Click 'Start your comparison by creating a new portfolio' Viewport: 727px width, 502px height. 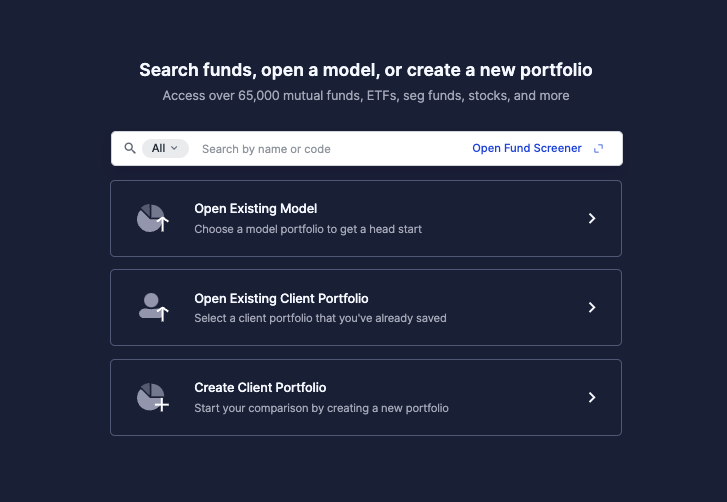pos(321,408)
